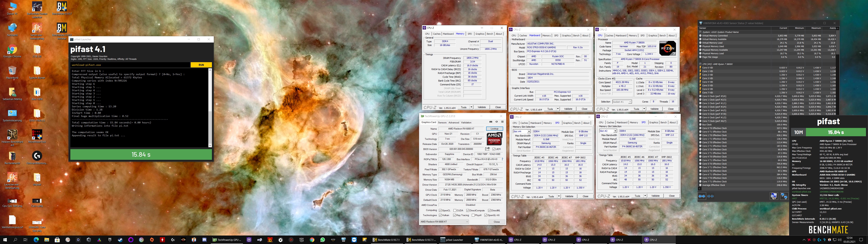Click the HWiNFO expand arrows icon
Image resolution: width=868 pixels, height=244 pixels.
pos(702,196)
